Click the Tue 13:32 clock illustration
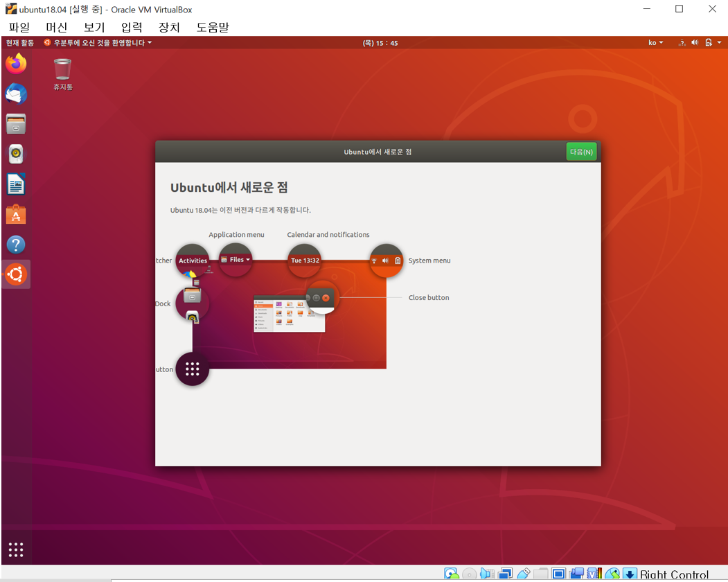This screenshot has width=728, height=582. point(305,261)
